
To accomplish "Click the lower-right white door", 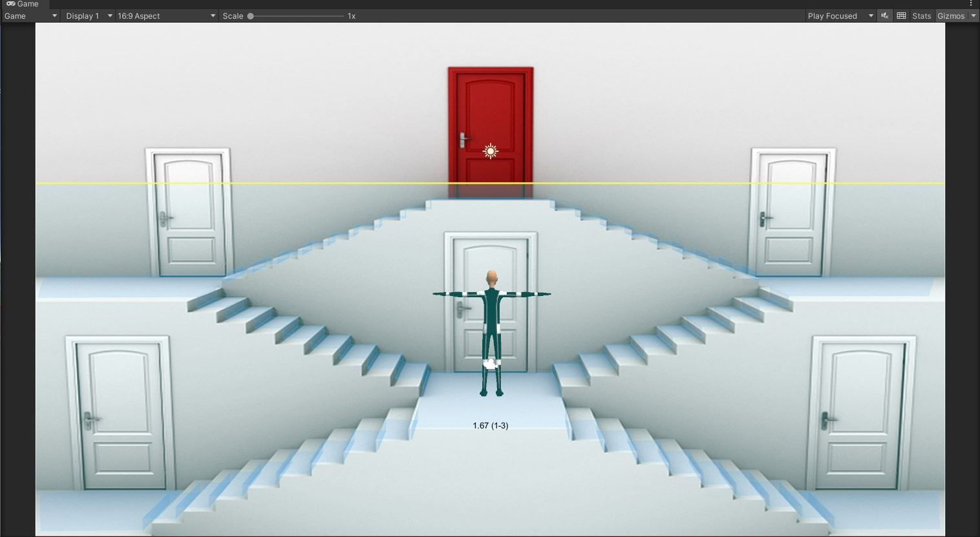I will point(863,414).
